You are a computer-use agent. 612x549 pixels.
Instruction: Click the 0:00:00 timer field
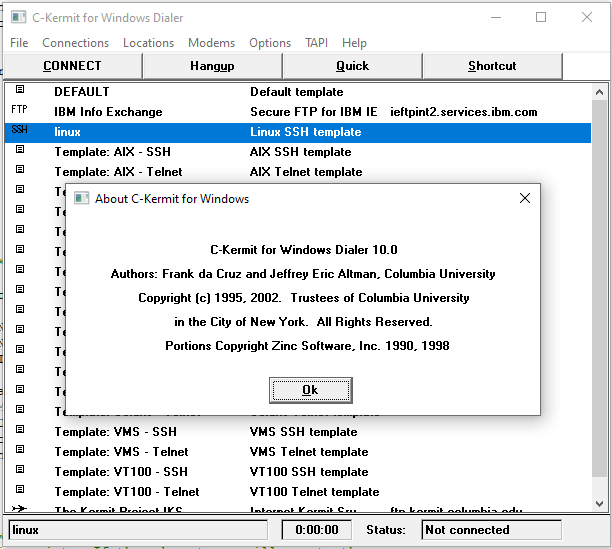click(x=317, y=530)
